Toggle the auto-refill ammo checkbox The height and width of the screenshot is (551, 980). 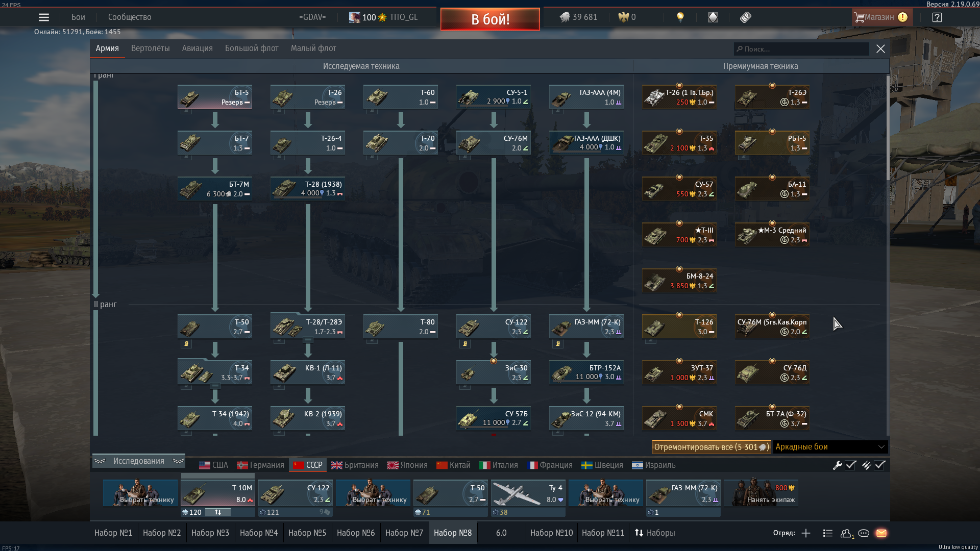pos(879,465)
